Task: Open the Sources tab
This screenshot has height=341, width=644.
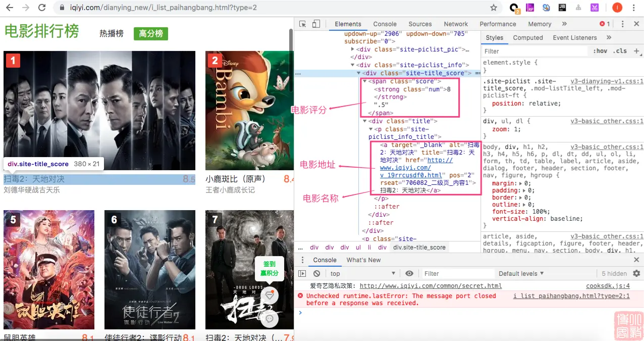Action: point(420,24)
